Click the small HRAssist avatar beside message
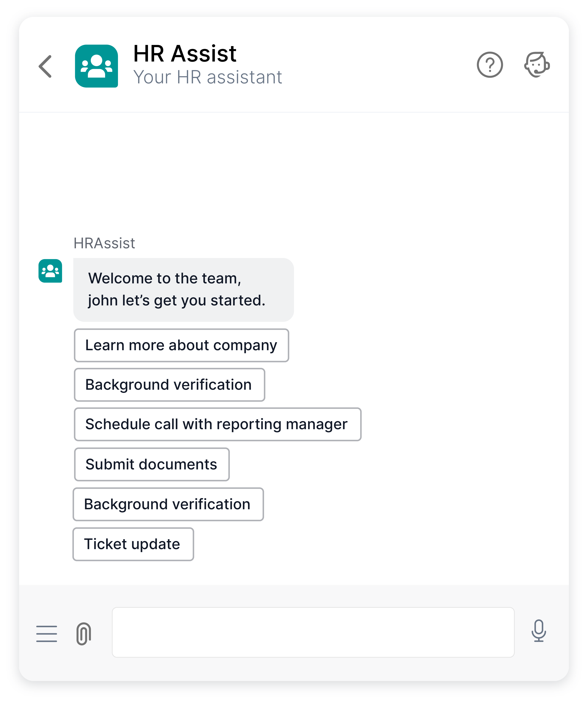The width and height of the screenshot is (588, 701). [x=50, y=271]
